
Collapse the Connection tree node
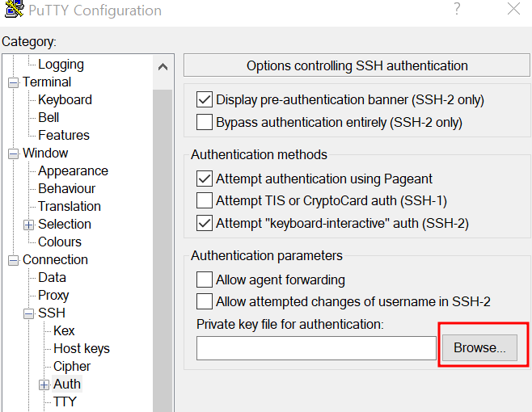(x=13, y=260)
